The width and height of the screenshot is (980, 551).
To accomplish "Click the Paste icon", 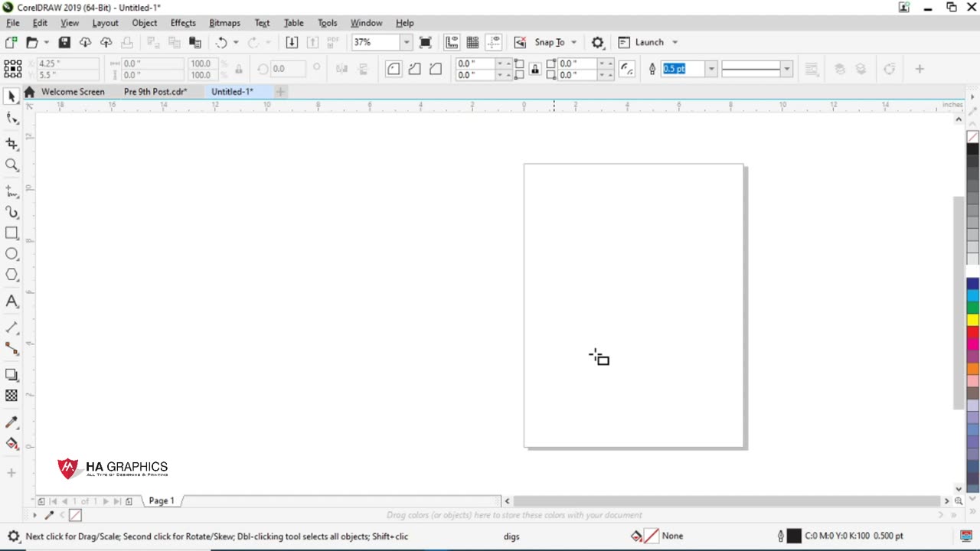I will click(195, 42).
